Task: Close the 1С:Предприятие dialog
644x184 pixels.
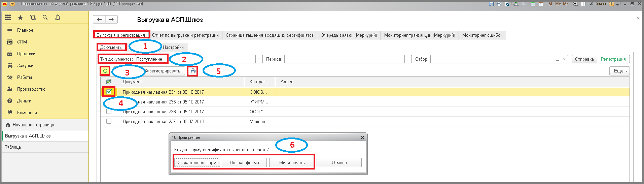Action: (x=362, y=137)
